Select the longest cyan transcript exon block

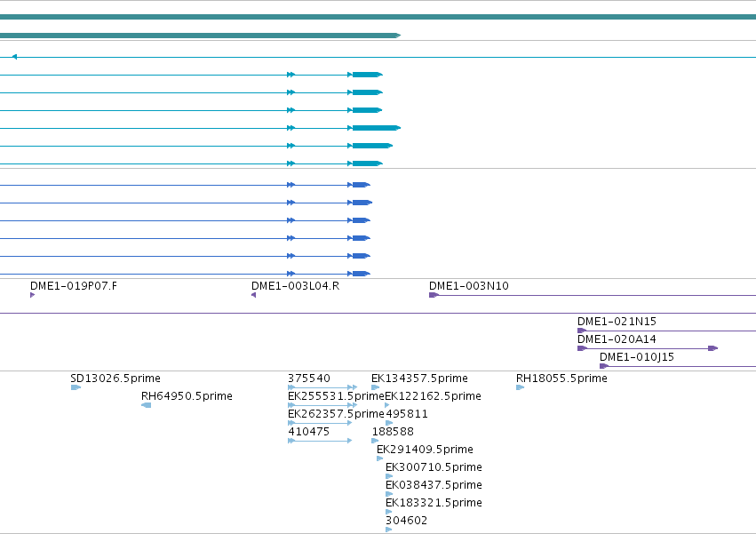(377, 128)
